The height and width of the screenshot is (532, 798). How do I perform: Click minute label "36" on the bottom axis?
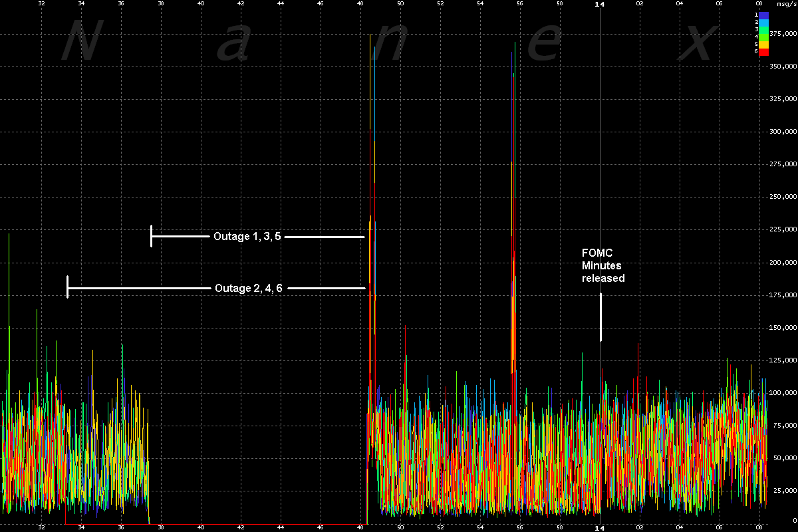pyautogui.click(x=121, y=528)
